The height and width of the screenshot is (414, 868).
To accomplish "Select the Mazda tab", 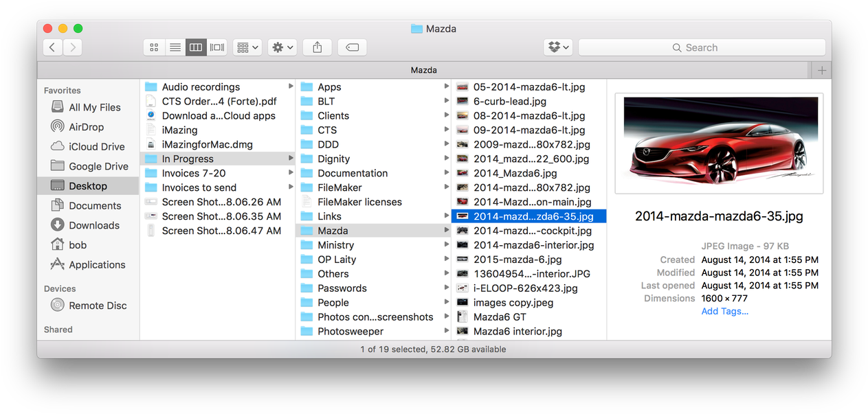I will (x=424, y=70).
